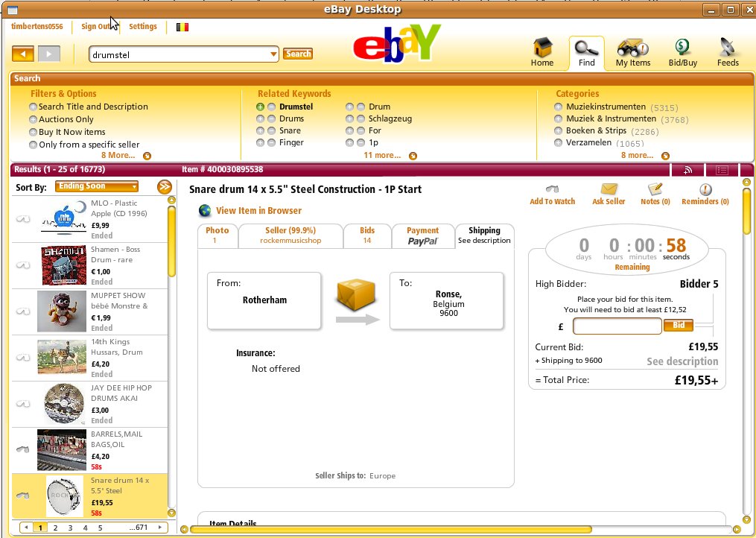
Task: Click the RSS feed icon in results bar
Action: coord(688,170)
